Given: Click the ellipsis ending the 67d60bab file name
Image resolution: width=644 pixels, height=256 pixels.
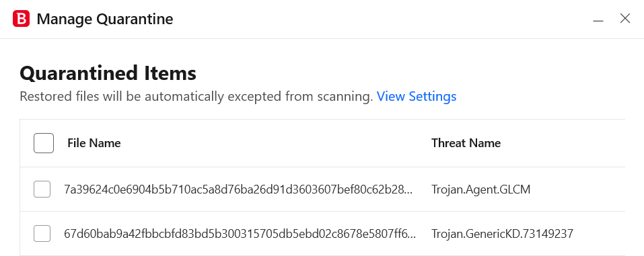Looking at the screenshot, I should tap(411, 237).
